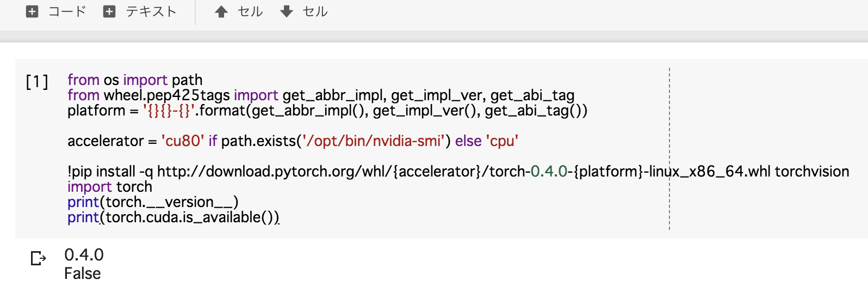Click print(torch.__version__) statement
This screenshot has height=292, width=868.
[153, 202]
